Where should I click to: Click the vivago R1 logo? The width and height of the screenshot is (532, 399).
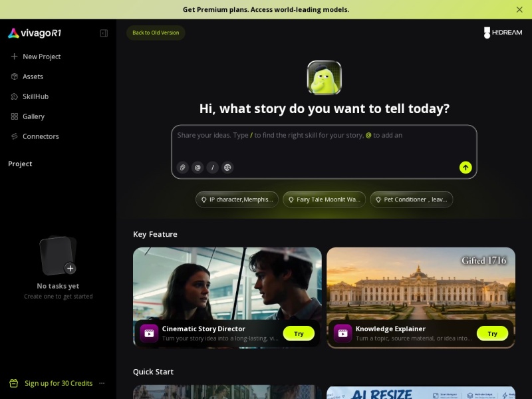35,33
